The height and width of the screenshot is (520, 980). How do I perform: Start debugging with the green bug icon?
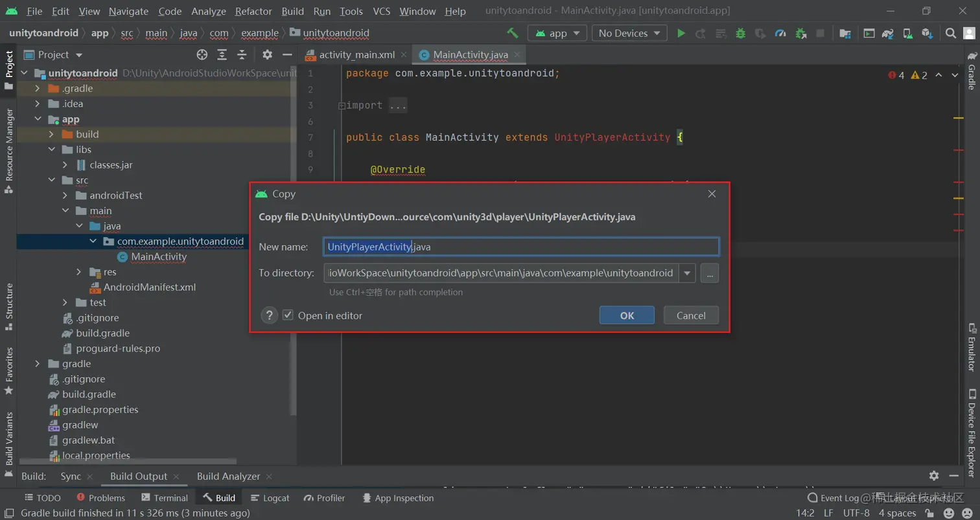coord(740,33)
